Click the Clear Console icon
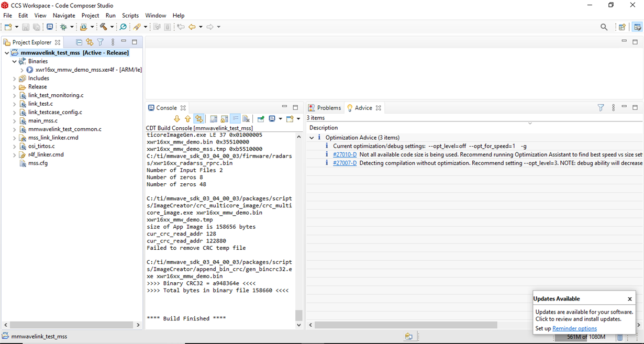 click(x=246, y=119)
